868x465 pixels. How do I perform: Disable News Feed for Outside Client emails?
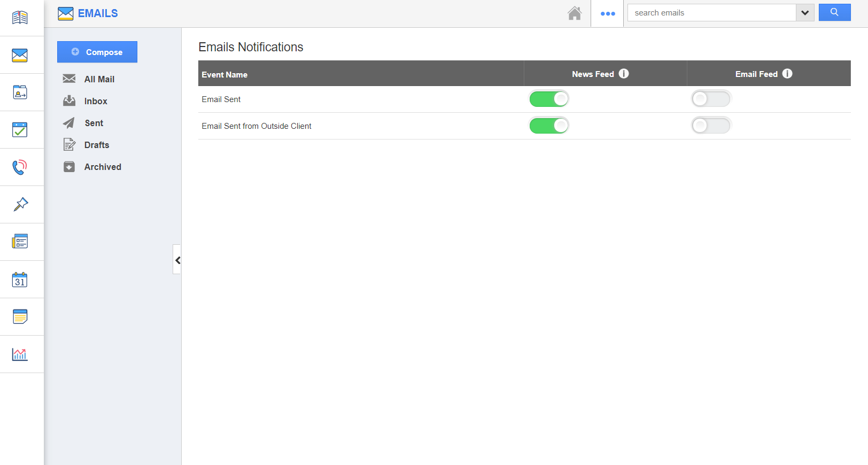(x=549, y=126)
